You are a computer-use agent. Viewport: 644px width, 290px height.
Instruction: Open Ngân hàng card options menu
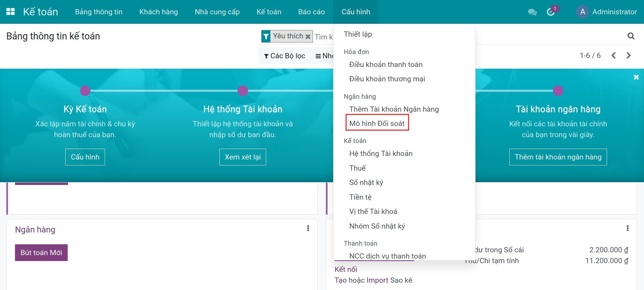coord(308,228)
